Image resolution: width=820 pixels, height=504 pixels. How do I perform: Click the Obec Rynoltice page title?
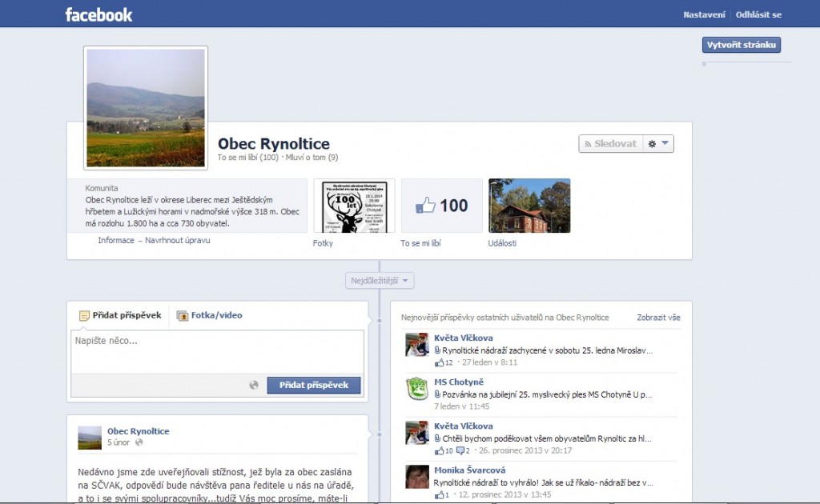pyautogui.click(x=274, y=144)
